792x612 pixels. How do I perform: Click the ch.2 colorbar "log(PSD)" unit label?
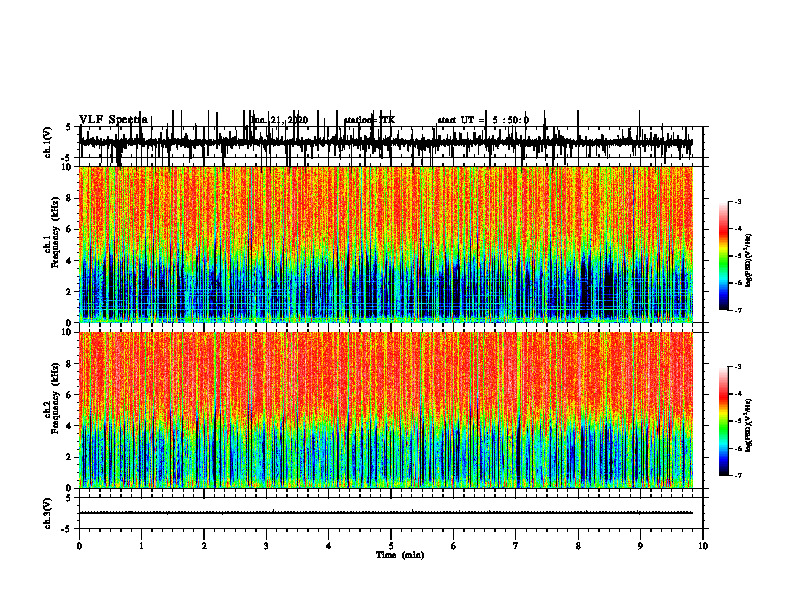(749, 425)
